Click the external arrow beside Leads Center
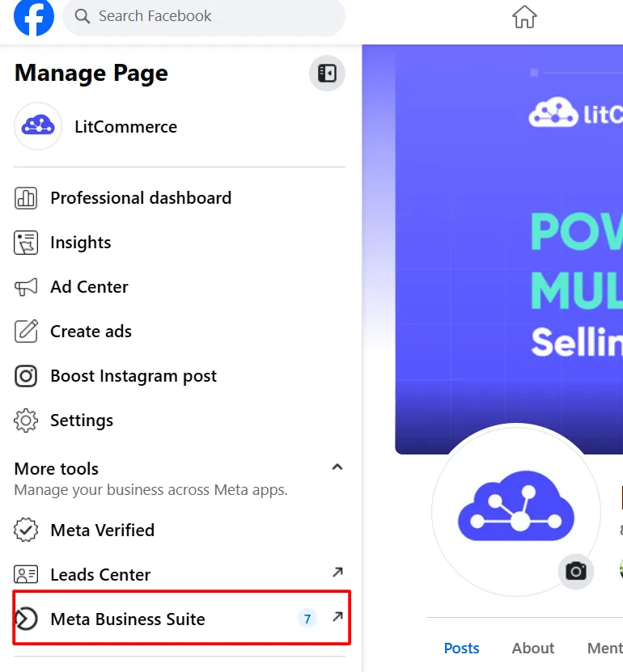The width and height of the screenshot is (623, 672). point(338,573)
